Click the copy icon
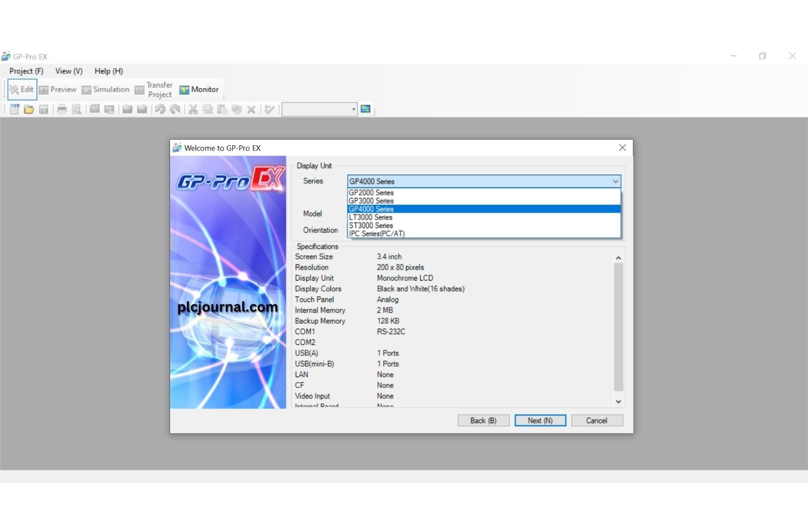The width and height of the screenshot is (808, 532). [x=208, y=109]
